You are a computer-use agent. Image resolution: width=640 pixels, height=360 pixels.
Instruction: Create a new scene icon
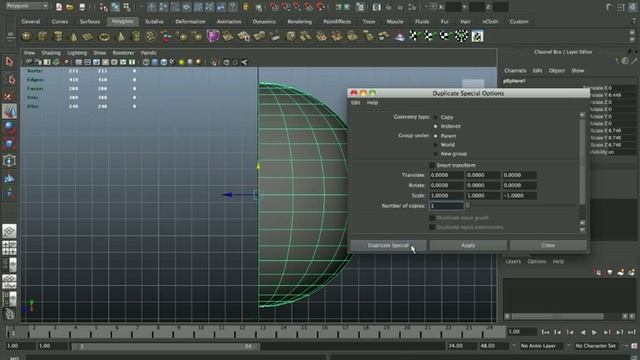coord(59,7)
